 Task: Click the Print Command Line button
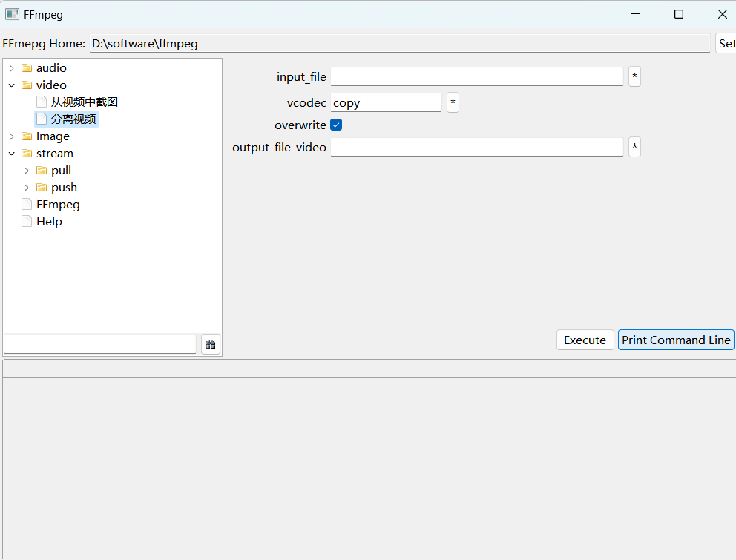tap(676, 340)
